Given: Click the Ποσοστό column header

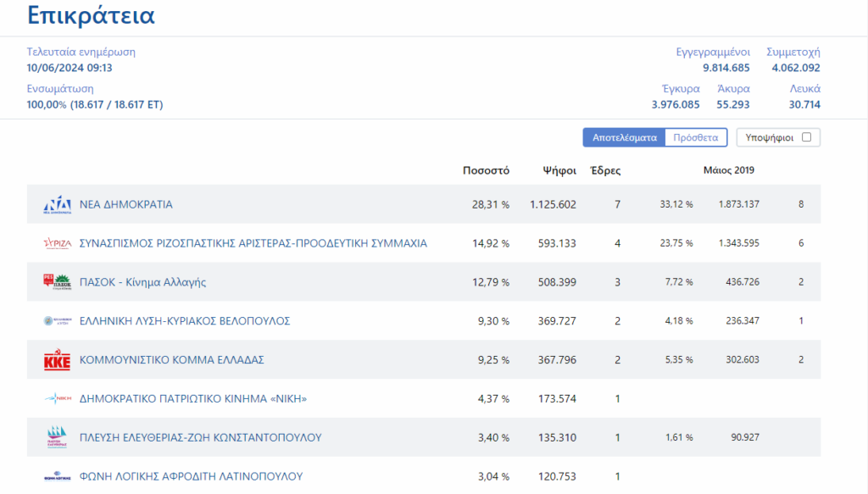Looking at the screenshot, I should pyautogui.click(x=486, y=170).
